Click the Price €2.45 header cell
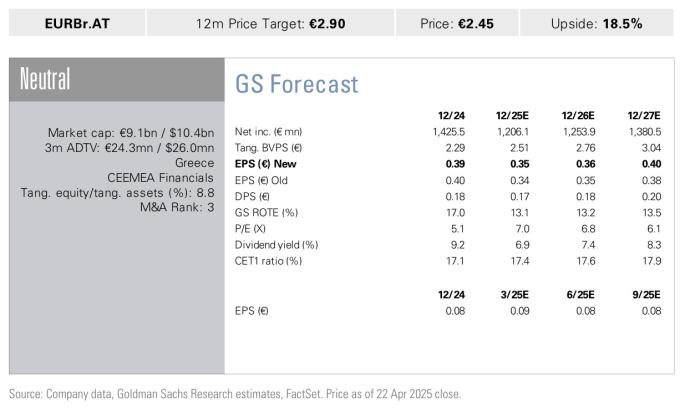 457,23
